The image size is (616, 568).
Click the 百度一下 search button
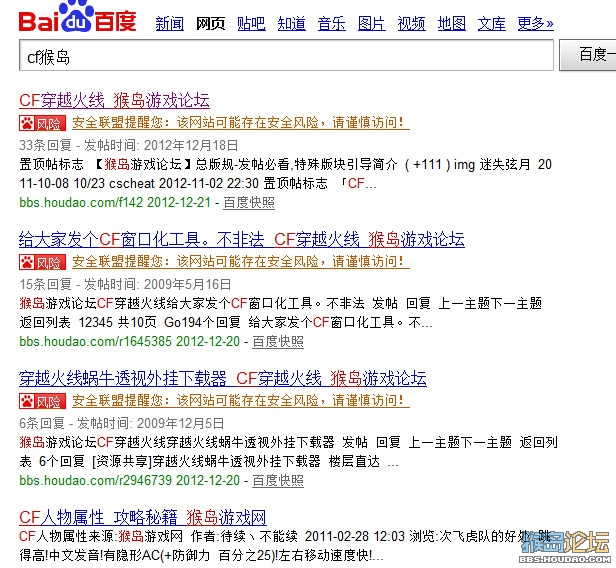point(588,55)
